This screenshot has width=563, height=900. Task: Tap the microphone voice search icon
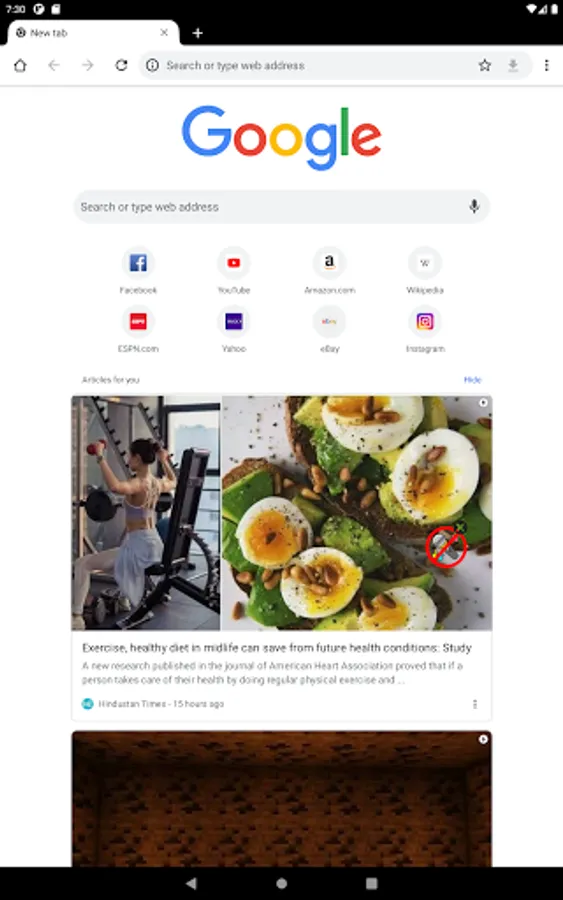click(474, 207)
